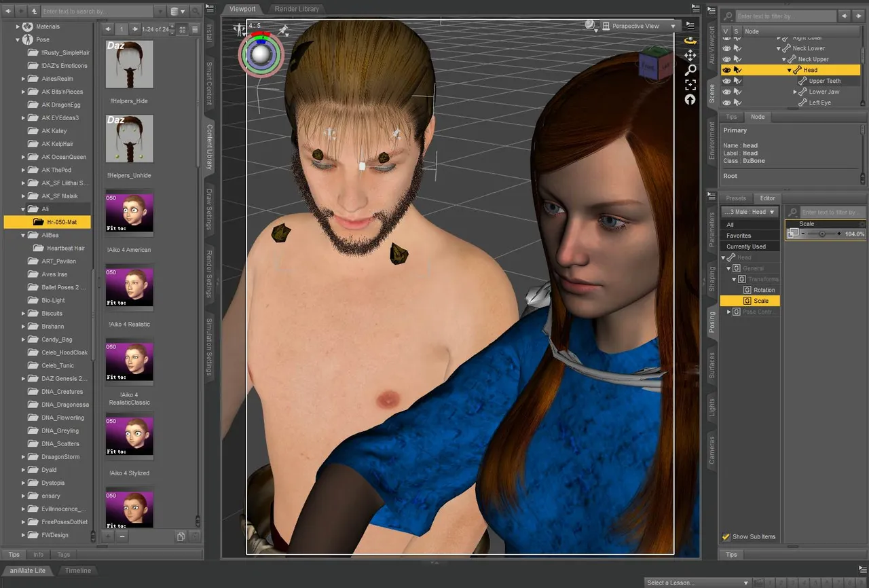Click Node tab in Scene info

point(758,117)
